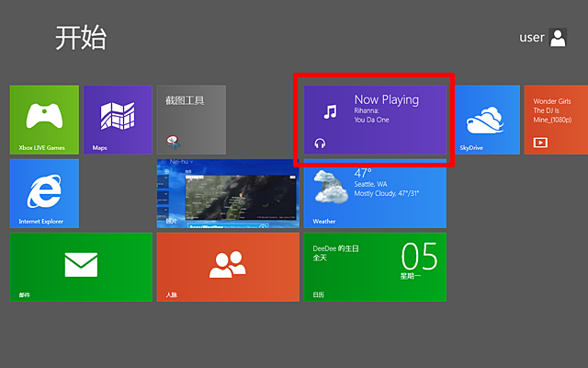This screenshot has width=588, height=368.
Task: Launch Internet Explorer tile
Action: [44, 193]
